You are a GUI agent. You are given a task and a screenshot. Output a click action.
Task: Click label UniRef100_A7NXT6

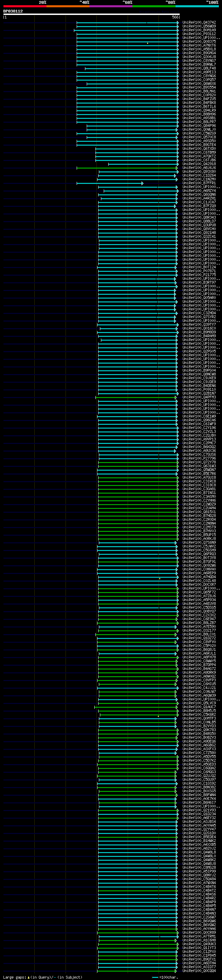(x=199, y=45)
